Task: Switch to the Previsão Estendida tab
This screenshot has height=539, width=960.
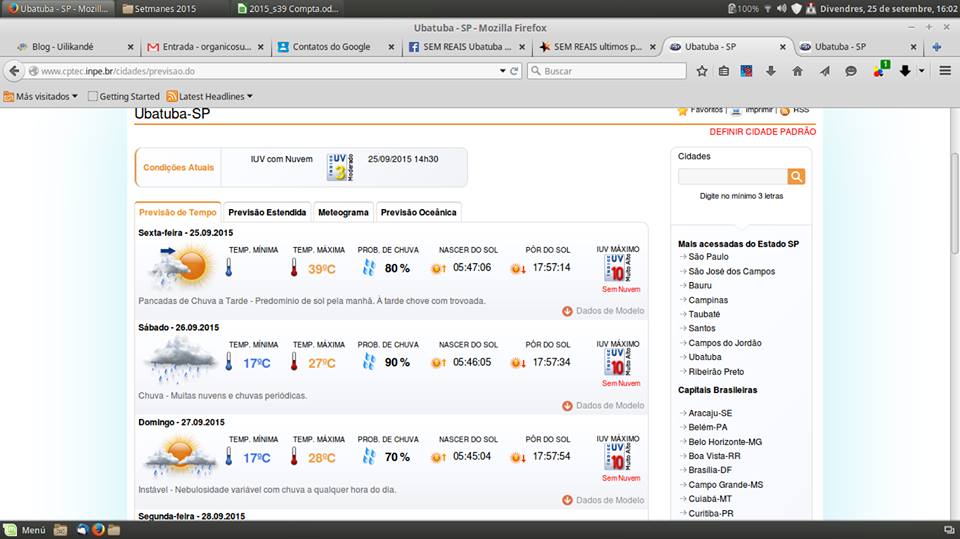Action: tap(267, 212)
